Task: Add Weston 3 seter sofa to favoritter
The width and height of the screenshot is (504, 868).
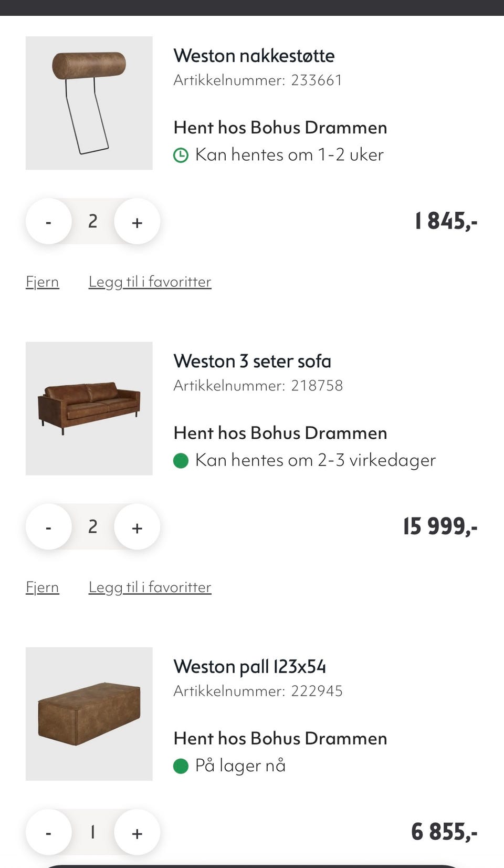Action: 150,587
